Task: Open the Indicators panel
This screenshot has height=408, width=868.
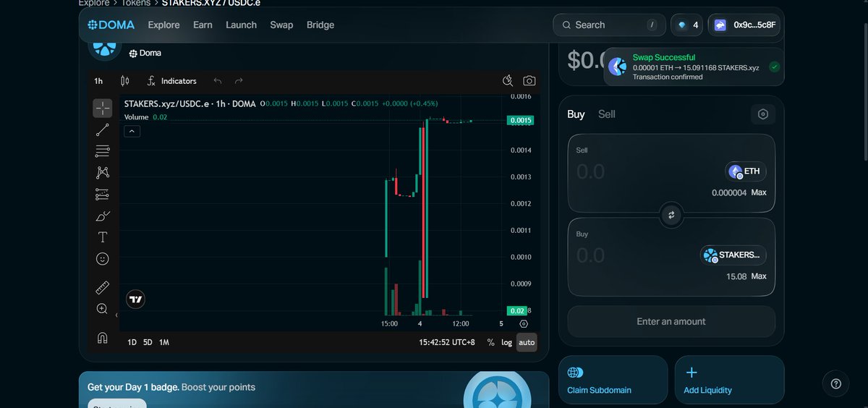Action: [x=171, y=81]
